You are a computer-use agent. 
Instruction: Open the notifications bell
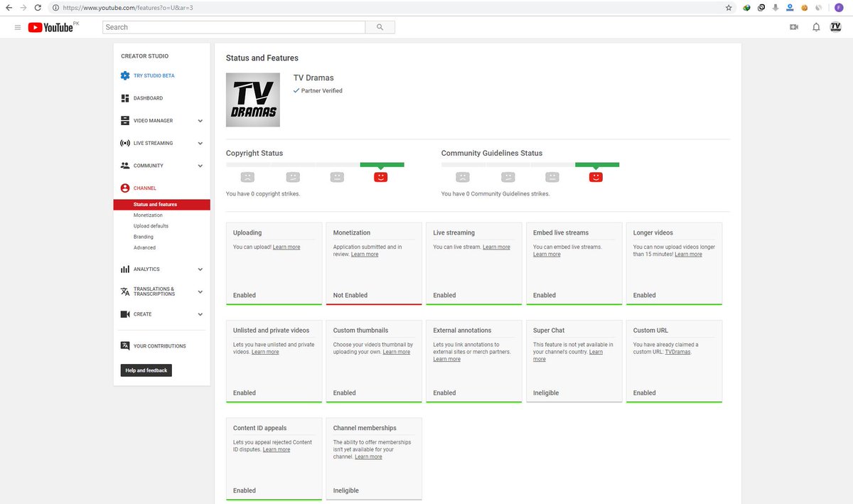(816, 27)
